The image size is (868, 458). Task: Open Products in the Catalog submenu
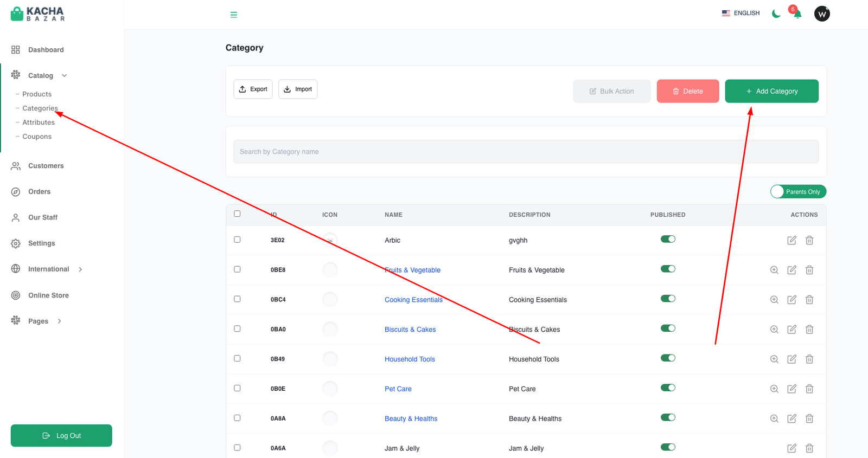pos(37,94)
